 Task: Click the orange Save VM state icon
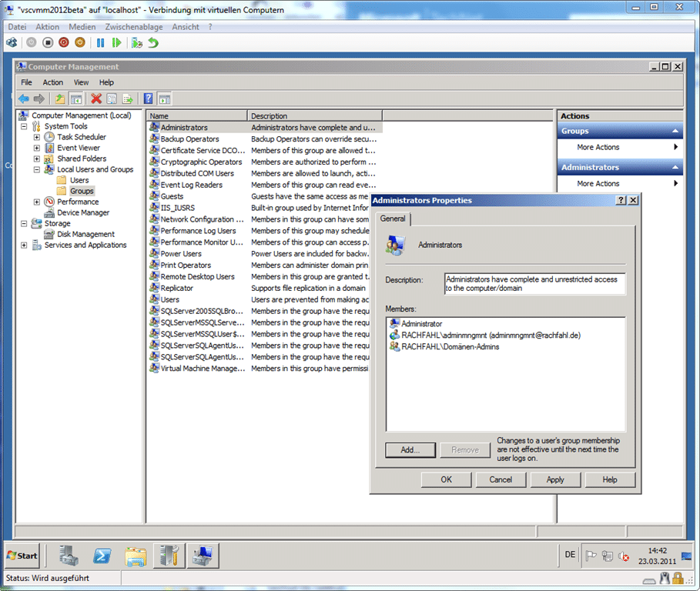(80, 43)
